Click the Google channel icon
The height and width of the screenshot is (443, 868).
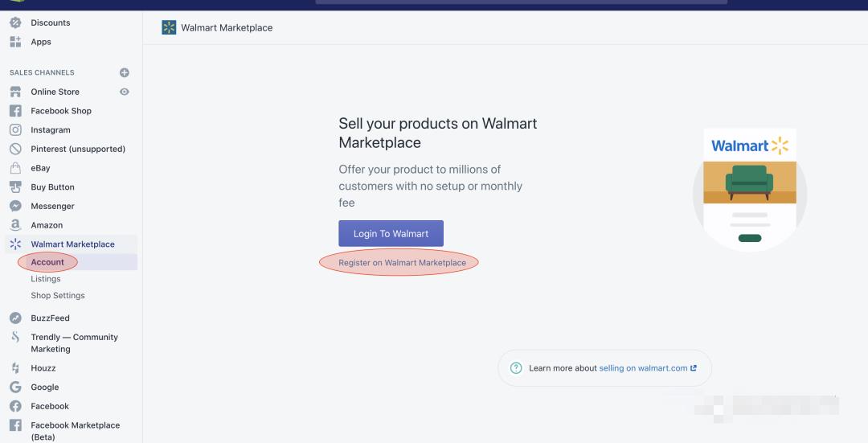(x=15, y=388)
